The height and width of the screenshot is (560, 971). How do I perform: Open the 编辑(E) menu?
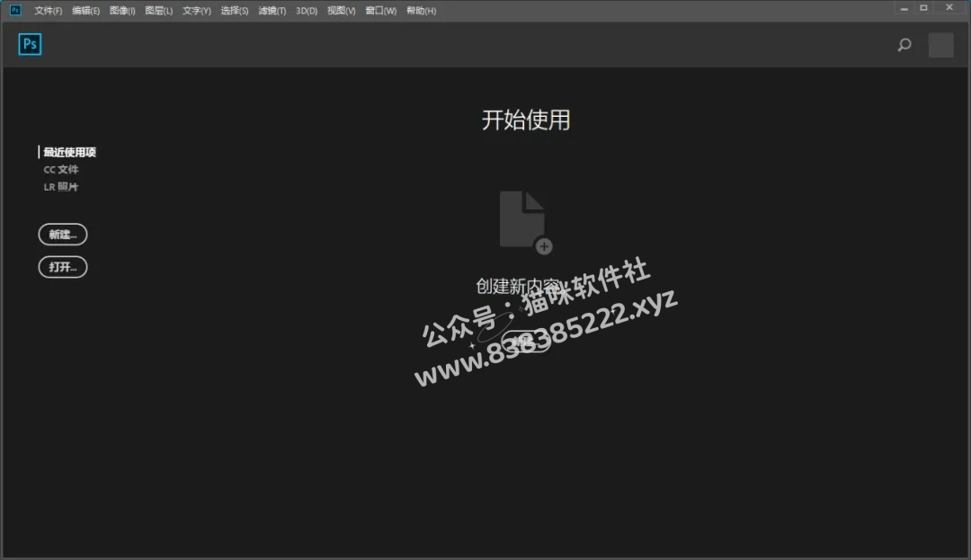85,11
